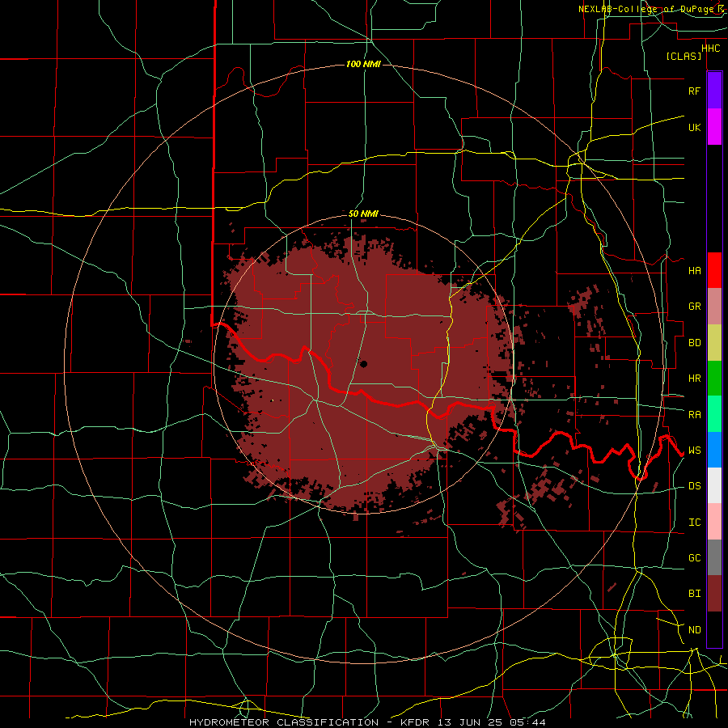Click the magenta UK color swatch
Viewport: 728px width, 728px height.
(x=714, y=127)
